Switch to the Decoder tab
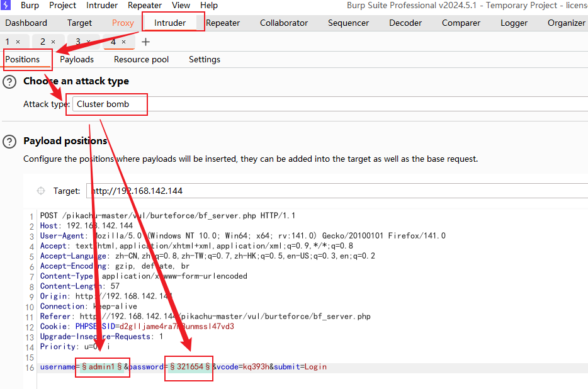 click(x=405, y=23)
